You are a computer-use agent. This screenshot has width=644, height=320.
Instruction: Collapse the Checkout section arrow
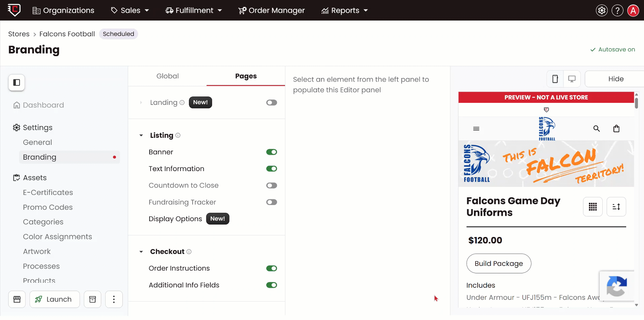(x=141, y=252)
